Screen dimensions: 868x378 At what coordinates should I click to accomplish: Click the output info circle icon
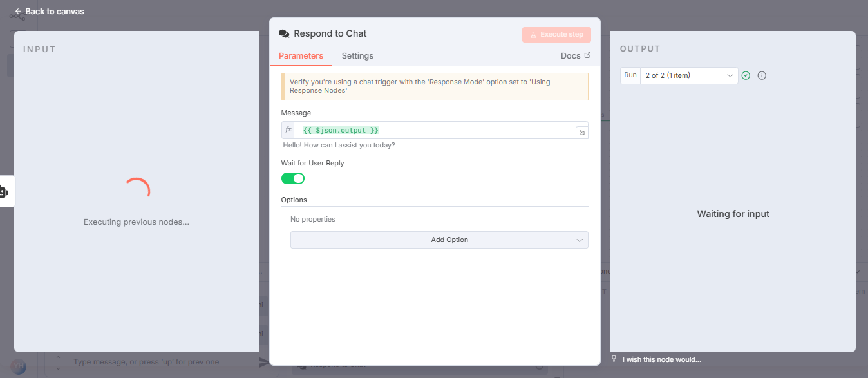pyautogui.click(x=762, y=75)
